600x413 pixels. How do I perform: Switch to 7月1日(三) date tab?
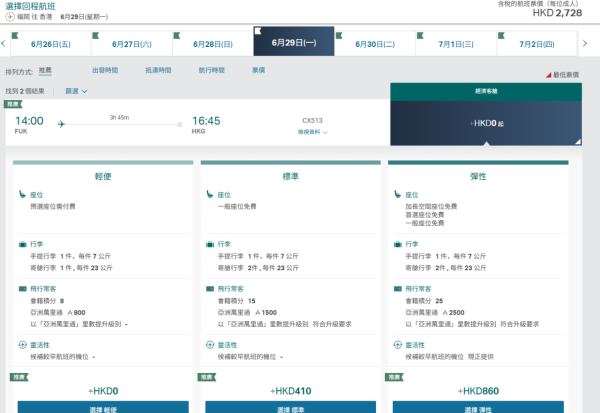pyautogui.click(x=455, y=45)
